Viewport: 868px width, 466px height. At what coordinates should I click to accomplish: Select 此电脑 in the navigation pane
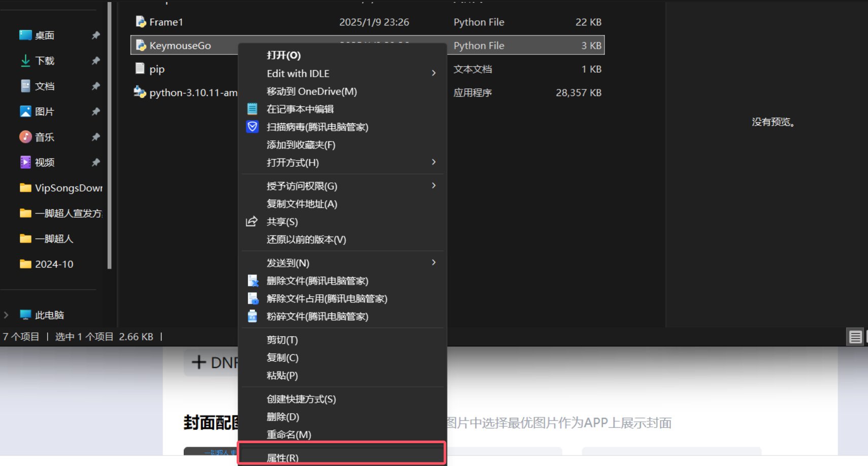[x=49, y=315]
